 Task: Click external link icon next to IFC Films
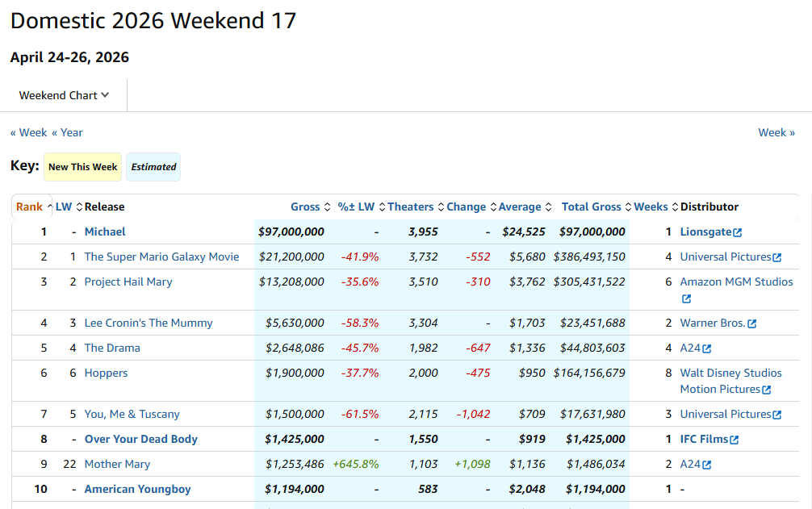[734, 440]
